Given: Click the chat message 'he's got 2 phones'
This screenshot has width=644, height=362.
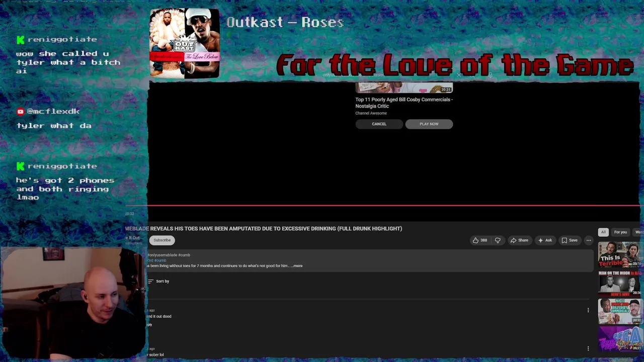Looking at the screenshot, I should point(65,189).
